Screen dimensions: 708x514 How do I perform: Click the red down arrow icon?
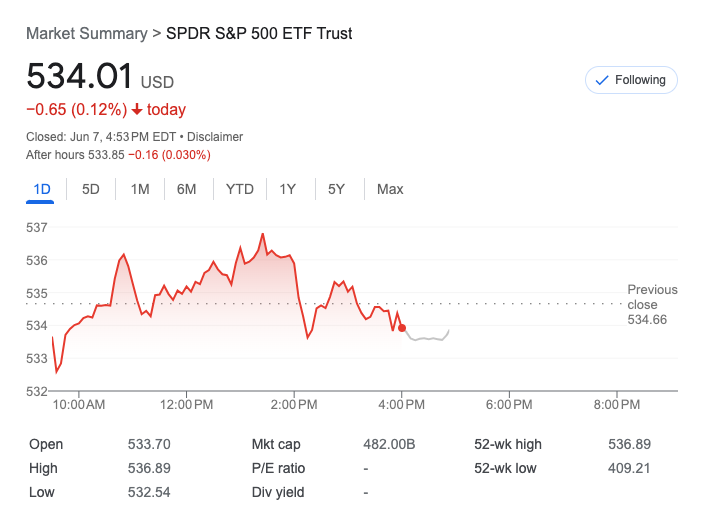[x=136, y=110]
